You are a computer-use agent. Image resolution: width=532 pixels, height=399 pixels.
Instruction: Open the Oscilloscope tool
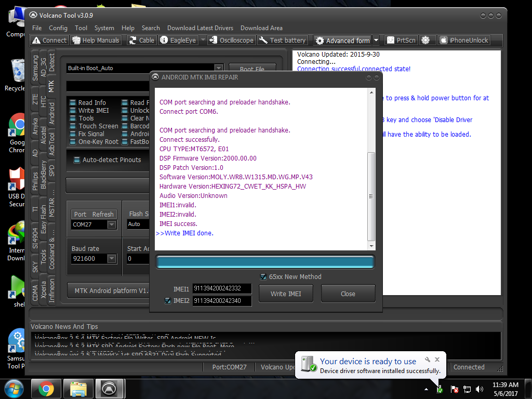(231, 41)
